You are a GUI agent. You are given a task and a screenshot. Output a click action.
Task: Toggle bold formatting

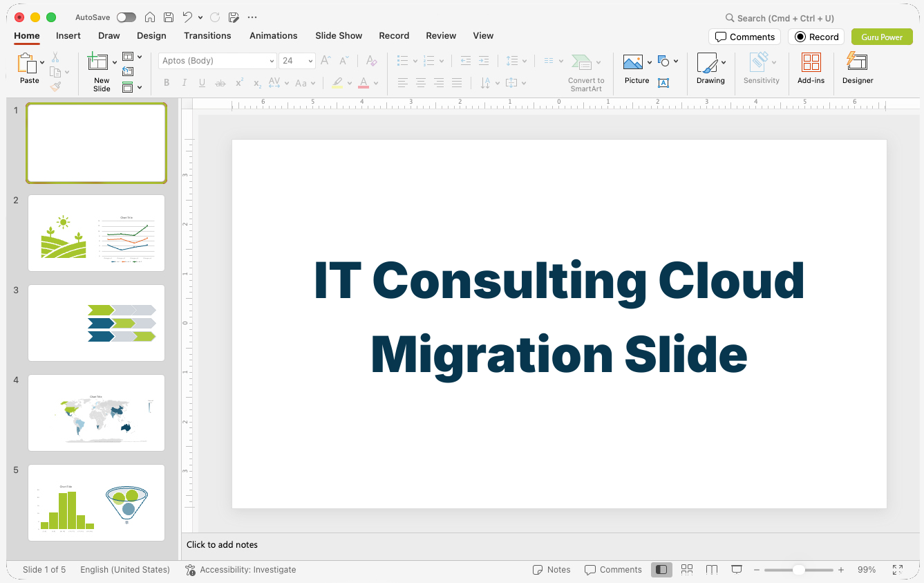167,83
